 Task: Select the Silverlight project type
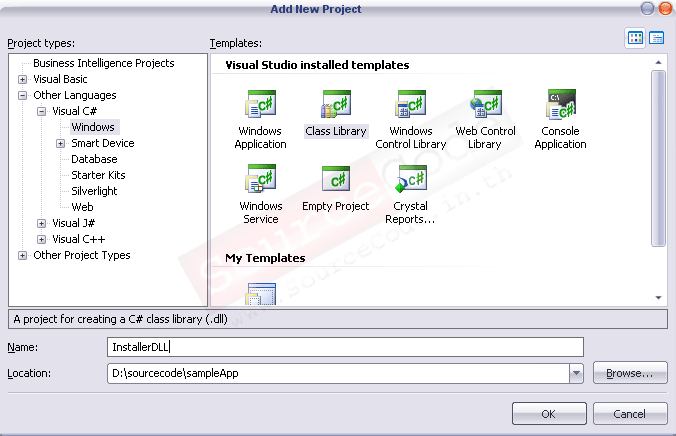(94, 191)
